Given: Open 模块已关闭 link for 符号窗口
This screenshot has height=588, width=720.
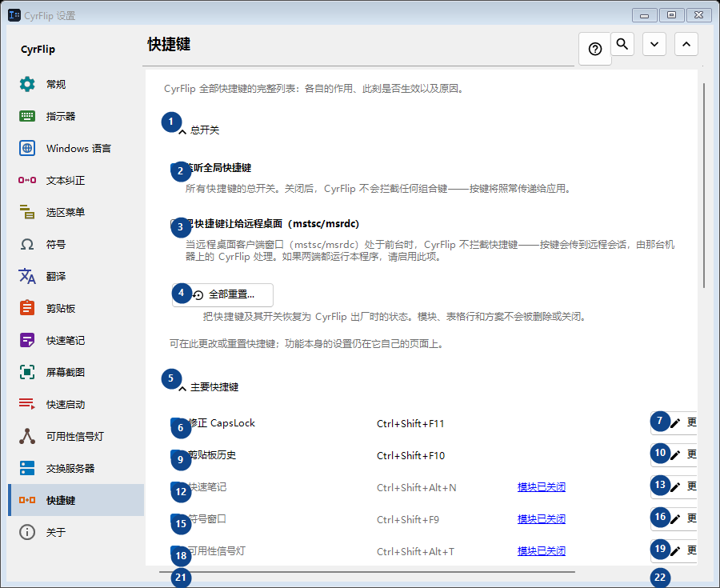Looking at the screenshot, I should pyautogui.click(x=542, y=519).
